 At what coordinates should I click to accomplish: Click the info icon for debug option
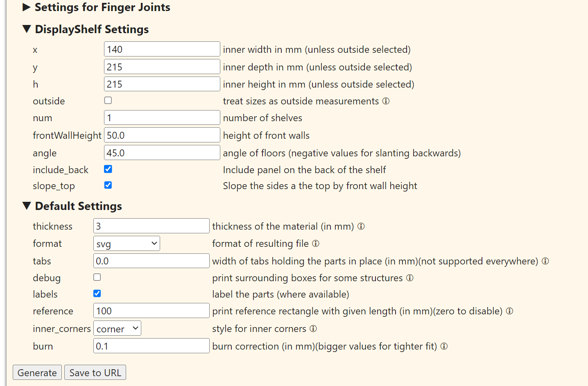coord(410,278)
